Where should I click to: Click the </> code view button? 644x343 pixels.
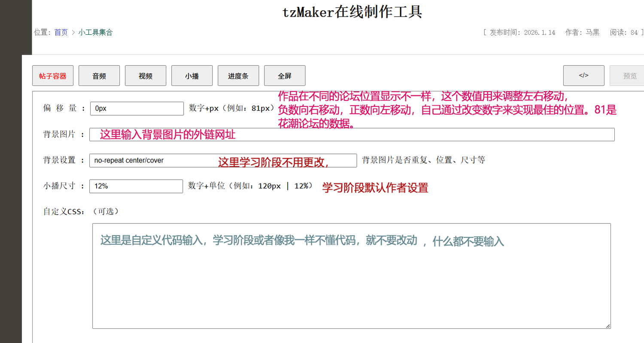pos(583,76)
